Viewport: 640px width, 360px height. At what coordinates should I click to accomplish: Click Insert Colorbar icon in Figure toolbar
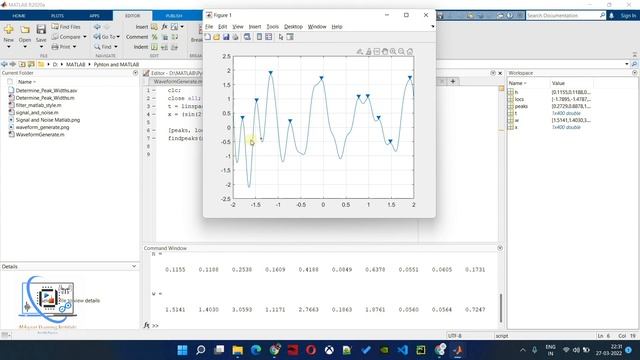(259, 37)
